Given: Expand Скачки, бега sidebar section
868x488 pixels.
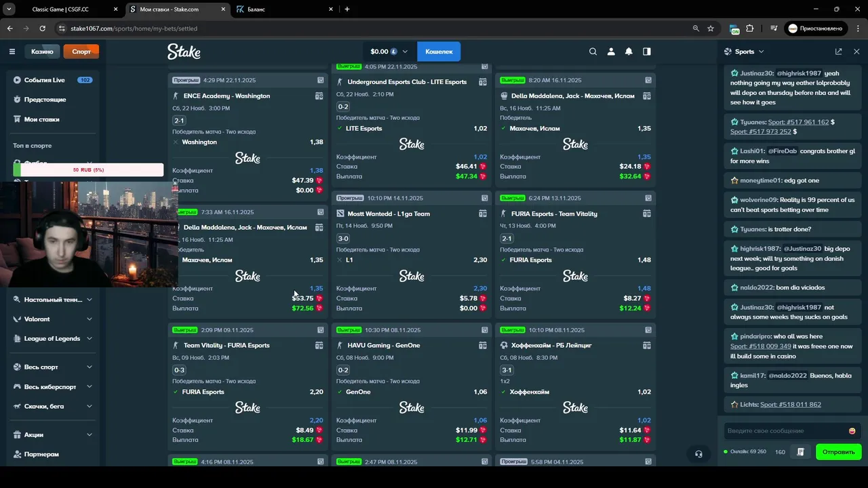Looking at the screenshot, I should [x=89, y=407].
